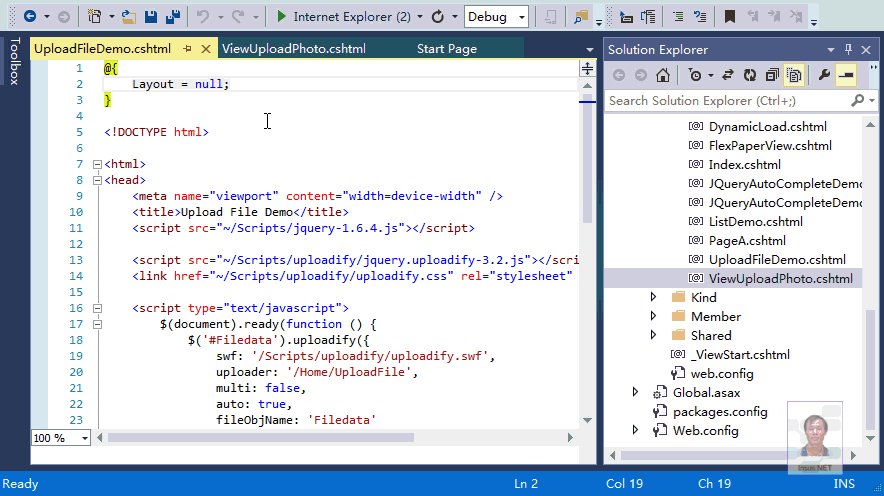Open the Solution Explorer window options dropdown
The image size is (884, 496).
(830, 50)
